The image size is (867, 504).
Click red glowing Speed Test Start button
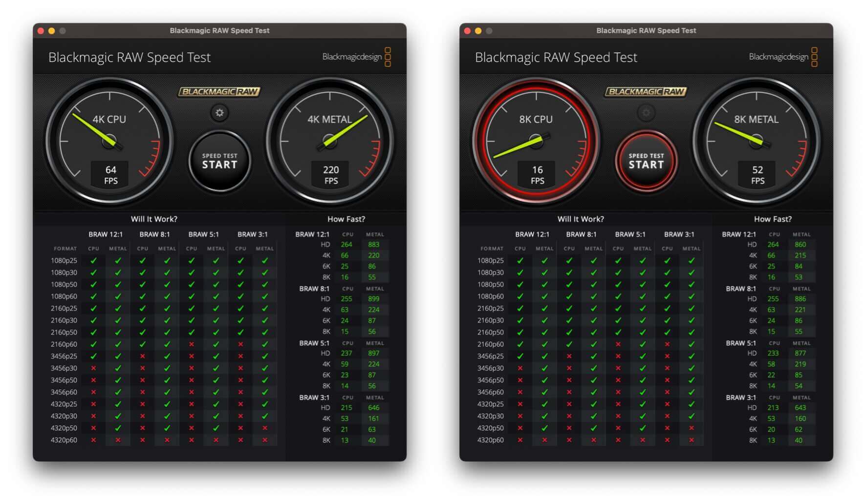(646, 161)
